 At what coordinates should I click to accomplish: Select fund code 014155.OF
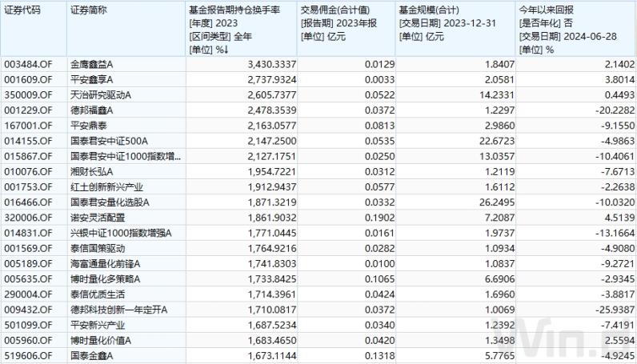29,141
